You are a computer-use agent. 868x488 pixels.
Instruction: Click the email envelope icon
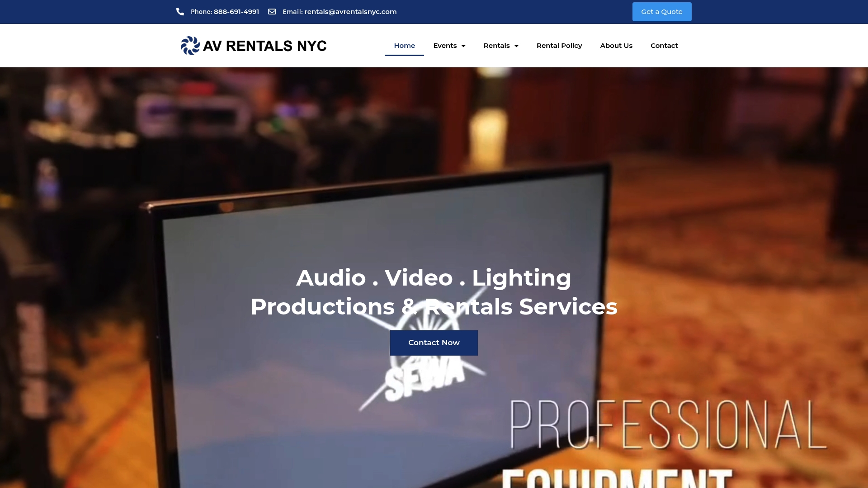272,12
